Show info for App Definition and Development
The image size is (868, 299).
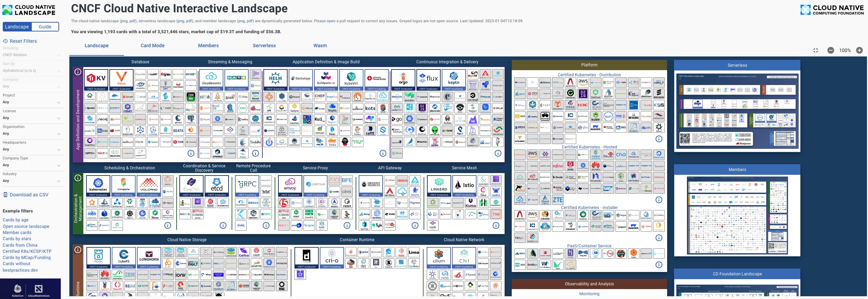pyautogui.click(x=78, y=72)
